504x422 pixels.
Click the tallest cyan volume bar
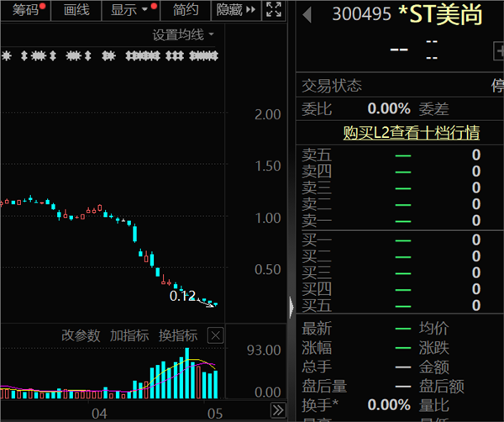coord(187,373)
